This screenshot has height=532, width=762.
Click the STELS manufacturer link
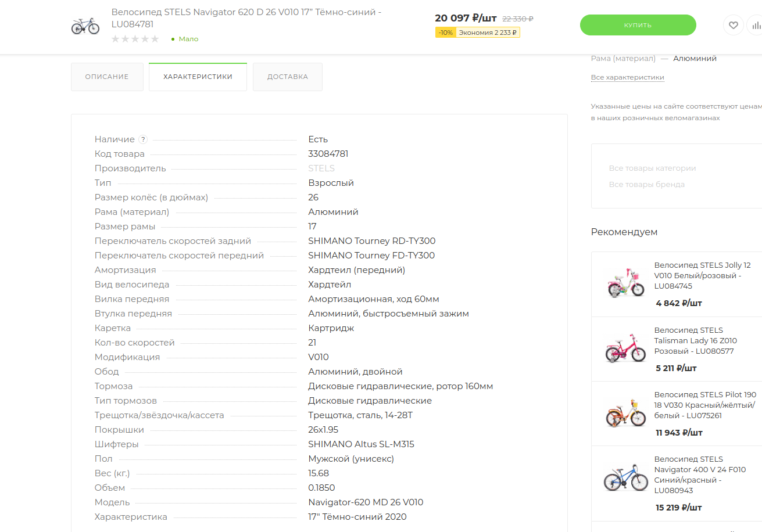coord(321,168)
